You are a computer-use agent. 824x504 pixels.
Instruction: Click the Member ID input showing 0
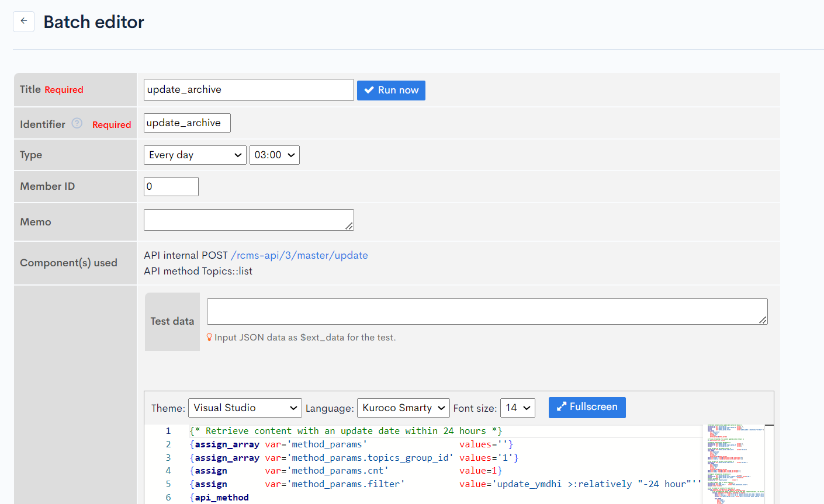[x=171, y=186]
